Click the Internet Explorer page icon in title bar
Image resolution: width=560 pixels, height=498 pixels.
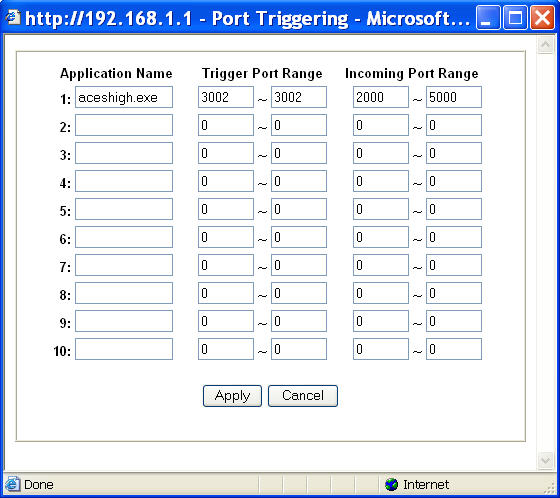pyautogui.click(x=13, y=18)
